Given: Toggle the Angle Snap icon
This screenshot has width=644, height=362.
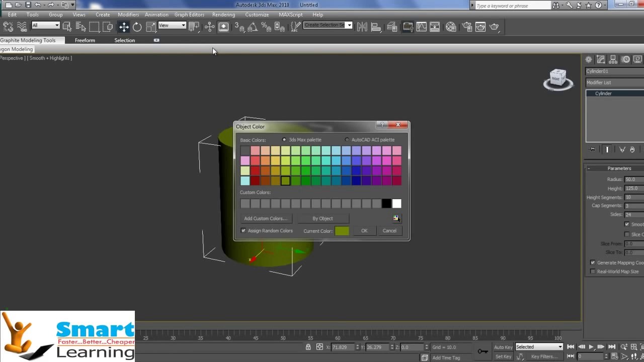Looking at the screenshot, I should coord(253,27).
